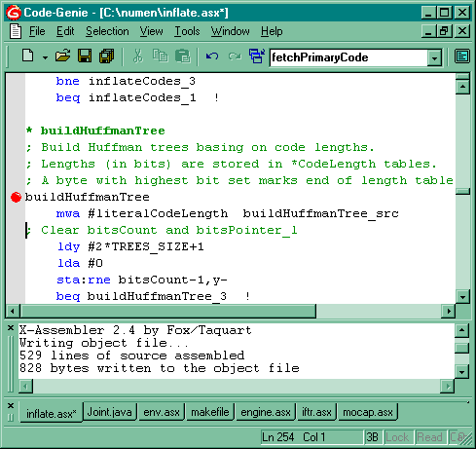Screen dimensions: 476x449
Task: Toggle the Read indicator in status bar
Action: tap(430, 437)
